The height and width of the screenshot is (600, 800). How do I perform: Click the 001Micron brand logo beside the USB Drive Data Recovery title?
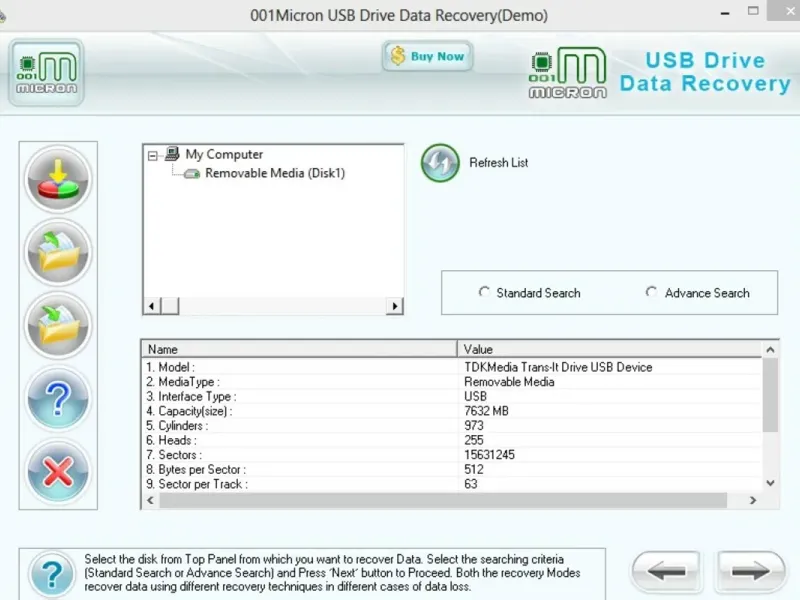click(568, 72)
